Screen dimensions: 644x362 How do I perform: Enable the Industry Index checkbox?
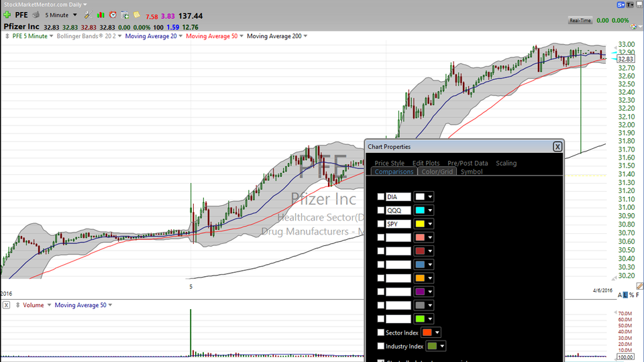click(x=381, y=346)
